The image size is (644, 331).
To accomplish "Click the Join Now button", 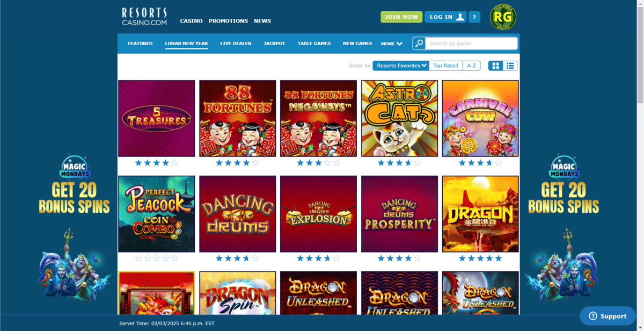I will [401, 17].
